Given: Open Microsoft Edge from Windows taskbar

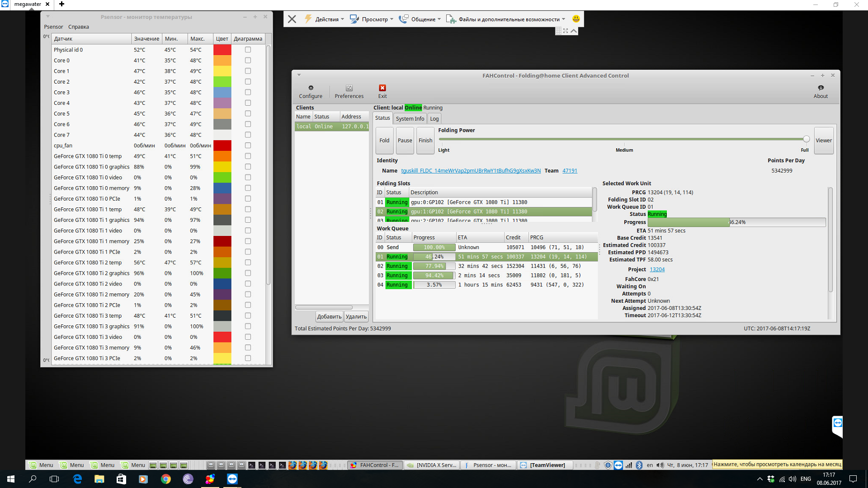Looking at the screenshot, I should 77,479.
